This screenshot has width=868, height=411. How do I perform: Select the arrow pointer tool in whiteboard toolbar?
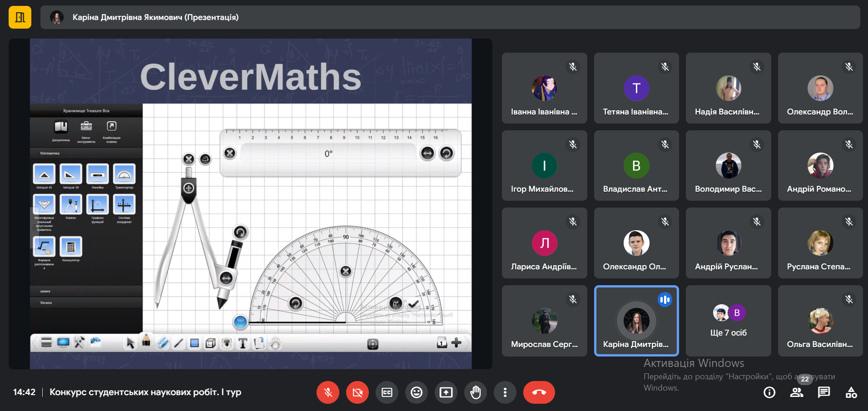pyautogui.click(x=130, y=343)
